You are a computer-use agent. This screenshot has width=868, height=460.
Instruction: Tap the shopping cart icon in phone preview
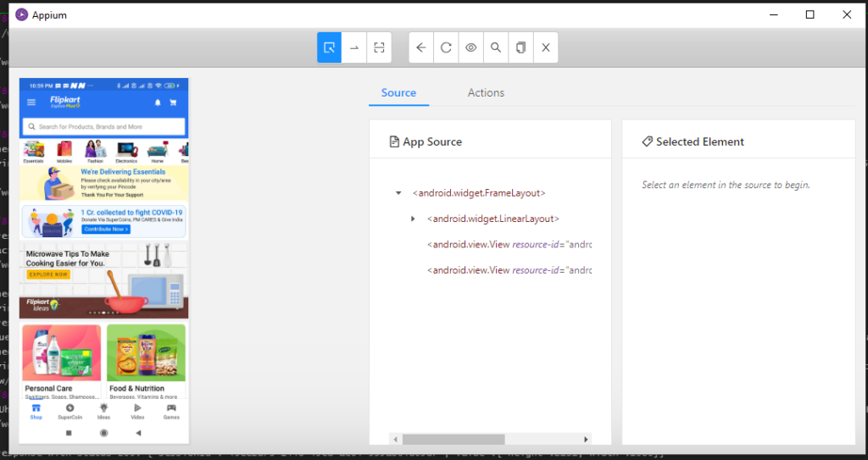click(x=173, y=103)
